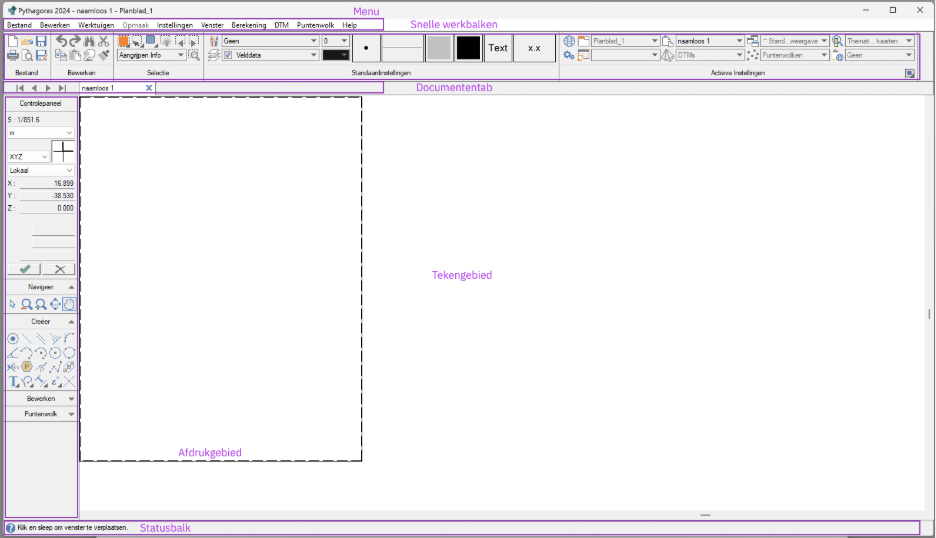Click the scissors Cut icon
The image size is (936, 538).
[103, 41]
